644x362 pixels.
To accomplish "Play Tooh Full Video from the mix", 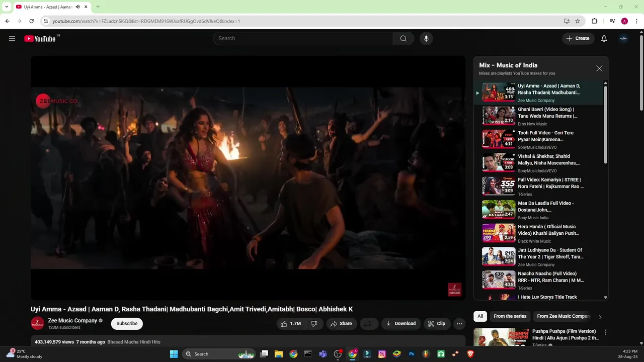I will (538, 139).
